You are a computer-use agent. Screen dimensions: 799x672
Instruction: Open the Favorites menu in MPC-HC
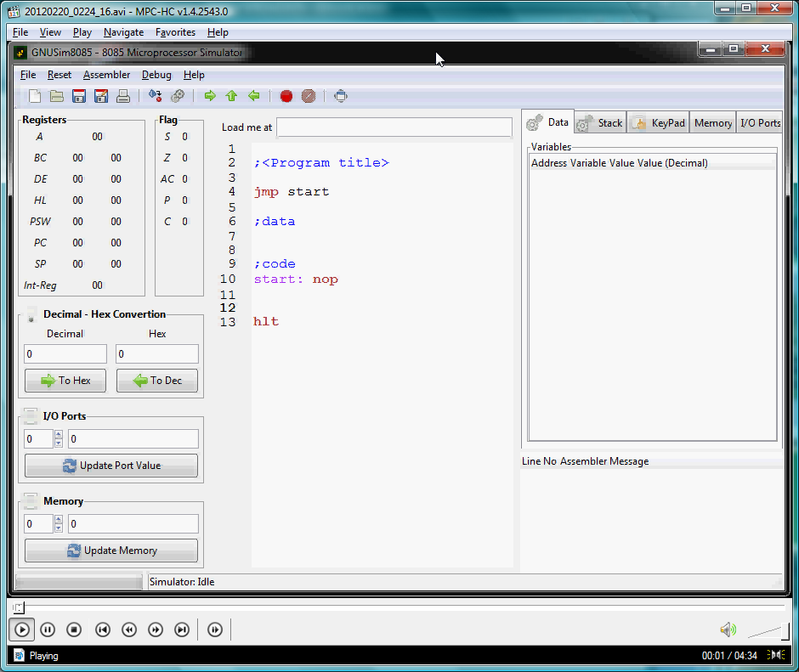[175, 32]
